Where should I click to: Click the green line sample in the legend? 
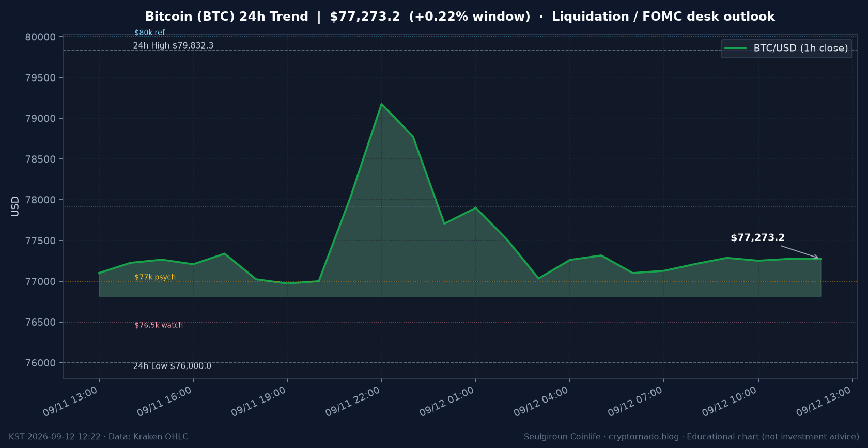(735, 48)
